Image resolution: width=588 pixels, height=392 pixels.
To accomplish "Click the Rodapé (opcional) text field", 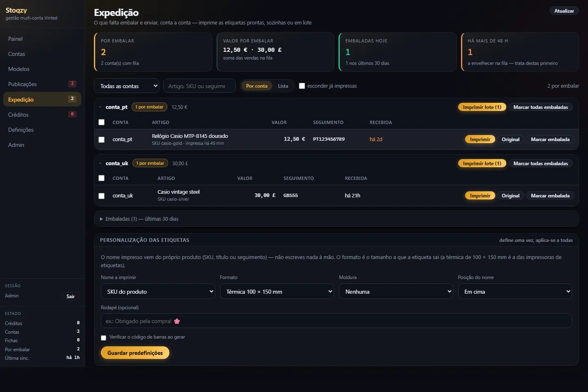I will click(x=336, y=321).
